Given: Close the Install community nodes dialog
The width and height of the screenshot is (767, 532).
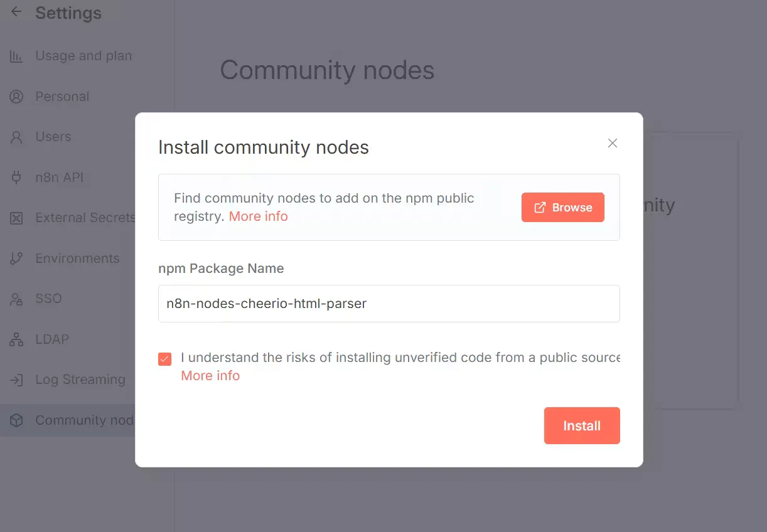Looking at the screenshot, I should [612, 143].
